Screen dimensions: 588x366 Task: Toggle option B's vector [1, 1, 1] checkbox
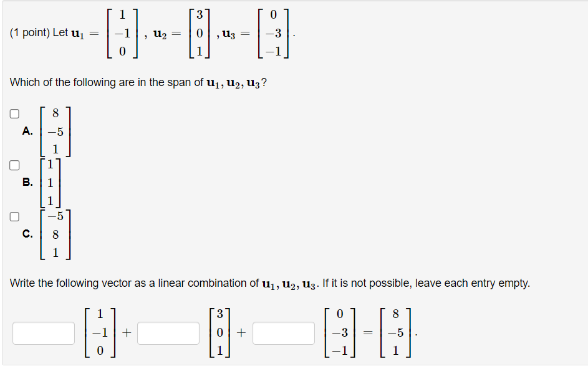coord(14,165)
